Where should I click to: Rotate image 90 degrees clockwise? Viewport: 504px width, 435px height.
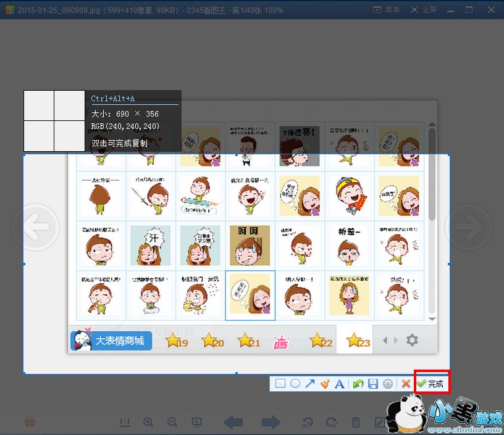(x=332, y=422)
